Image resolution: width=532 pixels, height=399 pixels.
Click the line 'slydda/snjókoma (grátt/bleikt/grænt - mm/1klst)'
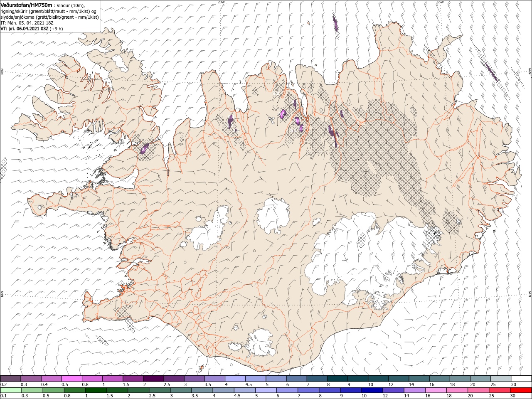49,17
